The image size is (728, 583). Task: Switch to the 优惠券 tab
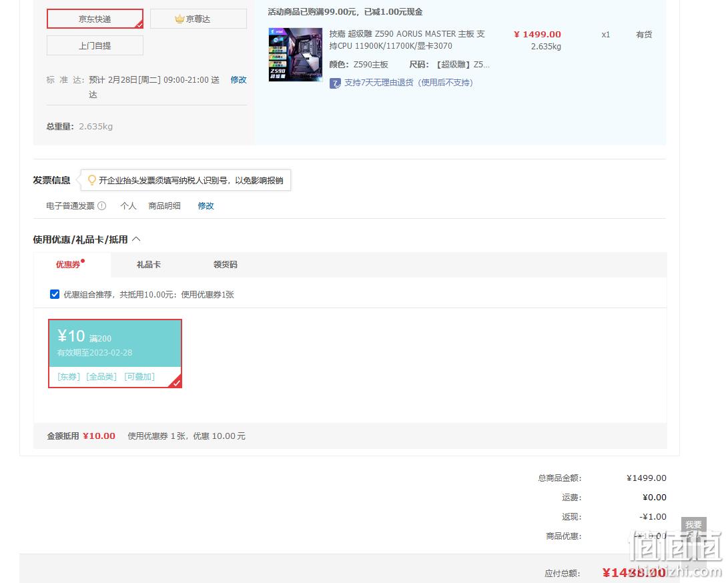(68, 265)
